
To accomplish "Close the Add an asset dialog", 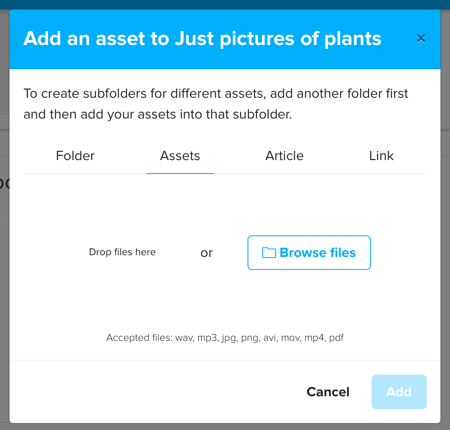I will click(421, 38).
